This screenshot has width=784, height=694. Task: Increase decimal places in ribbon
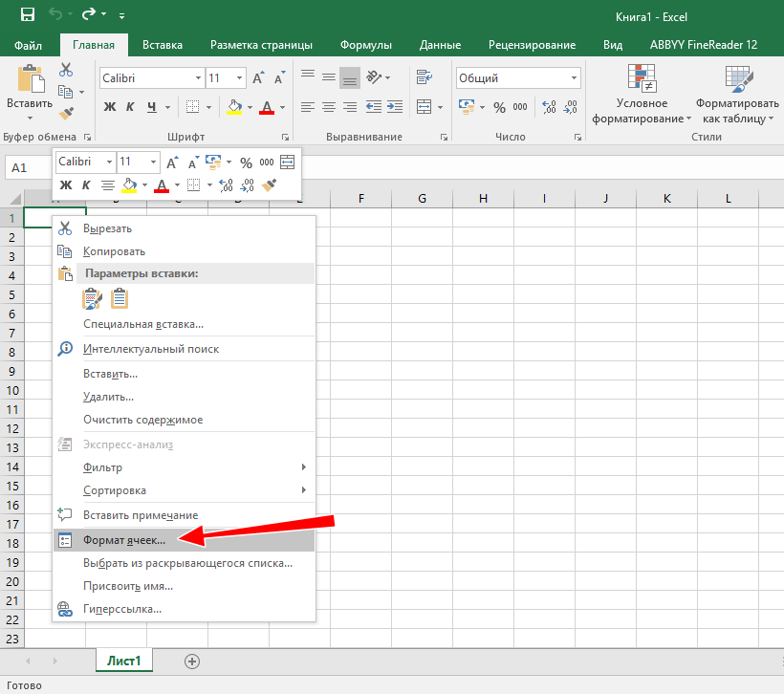click(x=549, y=107)
